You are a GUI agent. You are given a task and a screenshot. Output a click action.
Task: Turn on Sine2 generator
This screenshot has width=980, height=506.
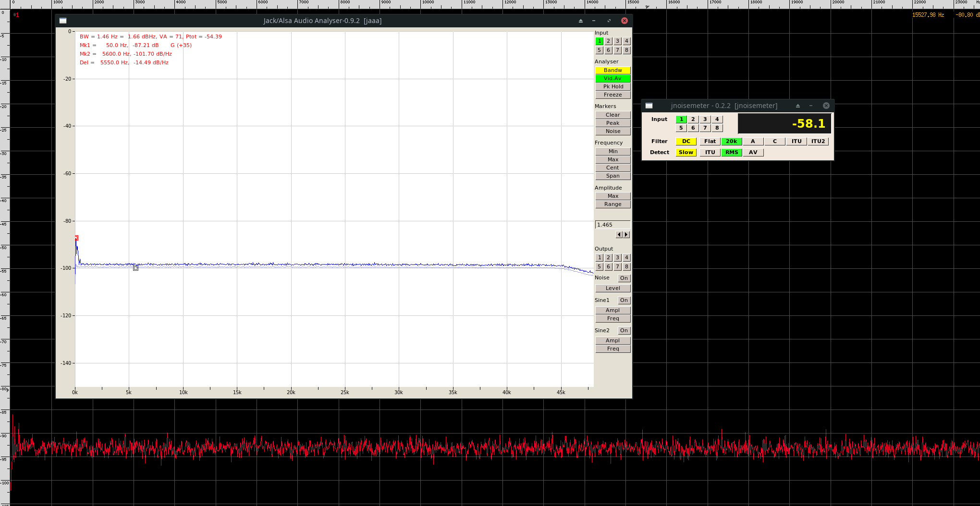624,330
